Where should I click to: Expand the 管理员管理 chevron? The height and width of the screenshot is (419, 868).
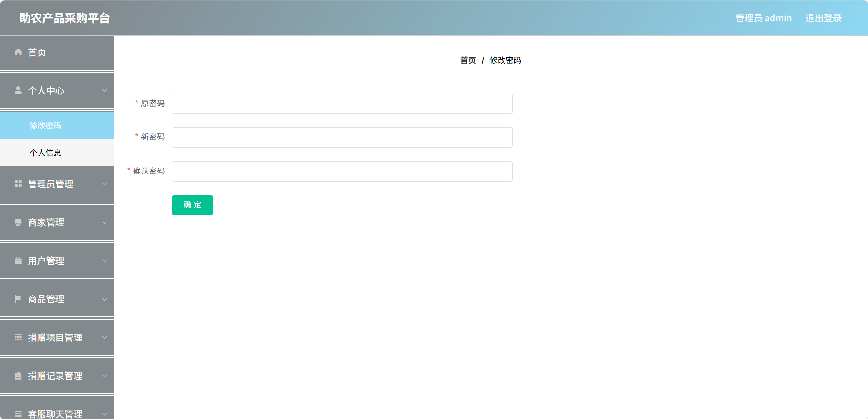pyautogui.click(x=105, y=184)
